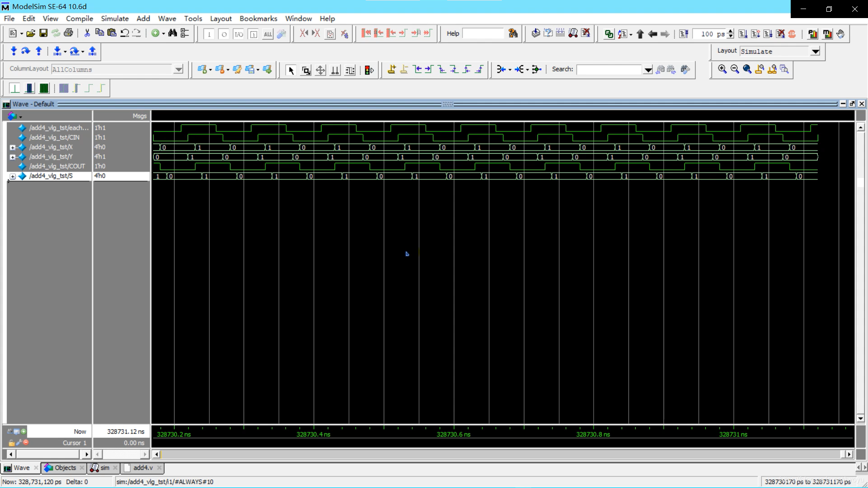Open Find with the binoculars icon
This screenshot has height=488, width=868.
pos(173,33)
